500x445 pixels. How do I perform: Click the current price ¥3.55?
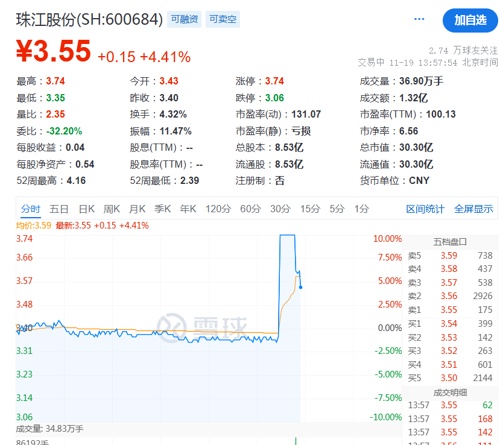(x=53, y=51)
